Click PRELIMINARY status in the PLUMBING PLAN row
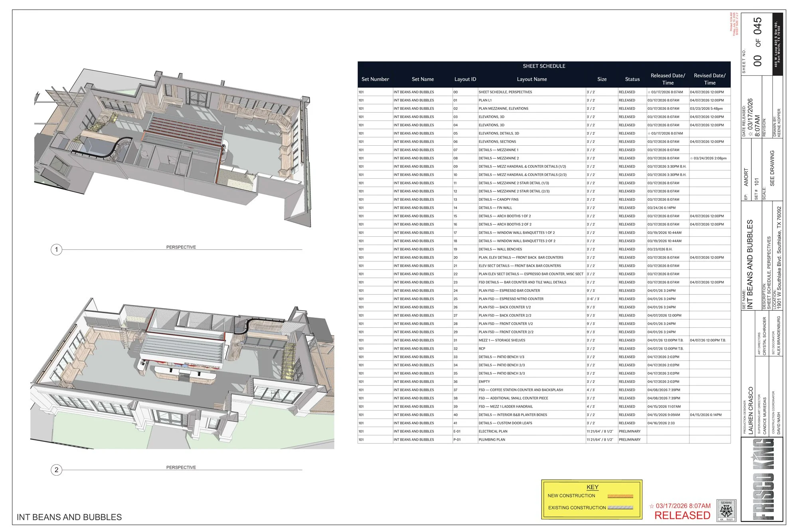The width and height of the screenshot is (798, 532). (x=630, y=439)
